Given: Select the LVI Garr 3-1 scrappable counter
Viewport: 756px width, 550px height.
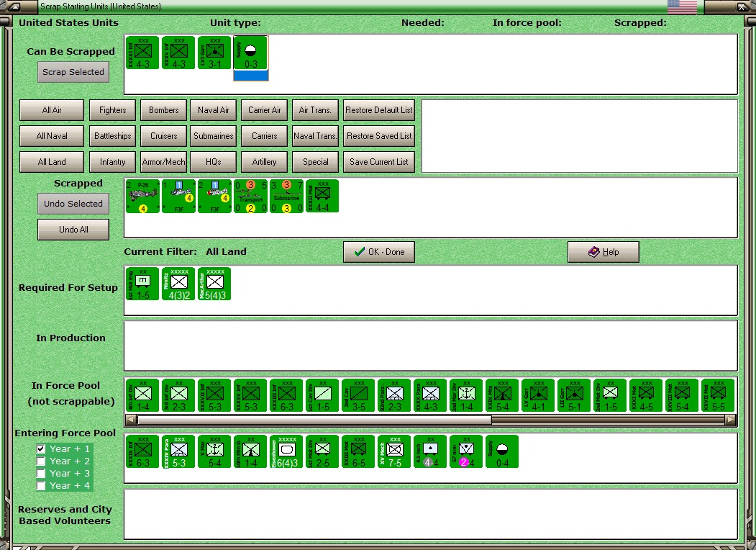Looking at the screenshot, I should (x=214, y=53).
